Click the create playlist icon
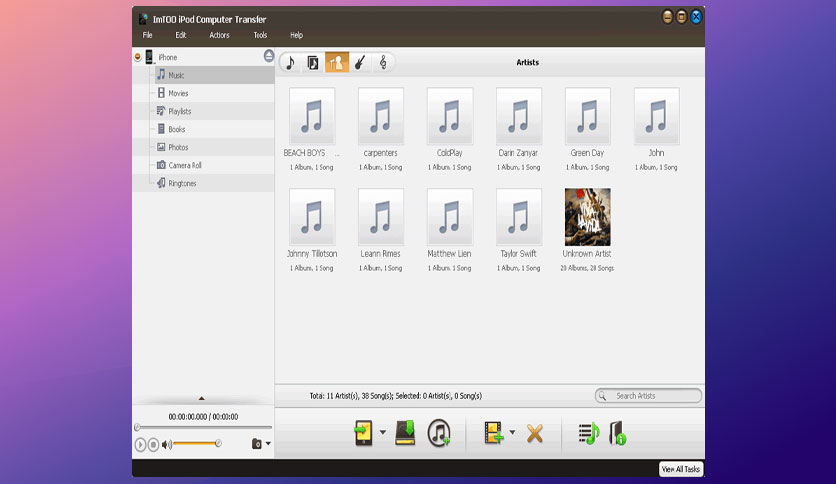The height and width of the screenshot is (484, 836). pyautogui.click(x=589, y=433)
